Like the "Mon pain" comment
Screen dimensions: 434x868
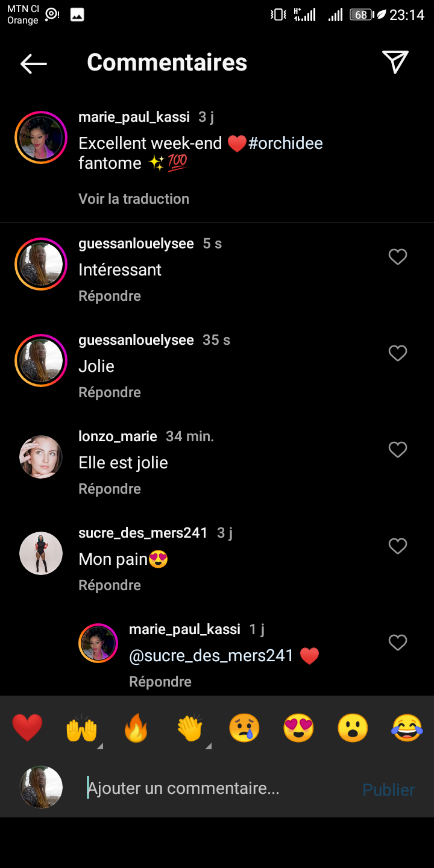[398, 546]
